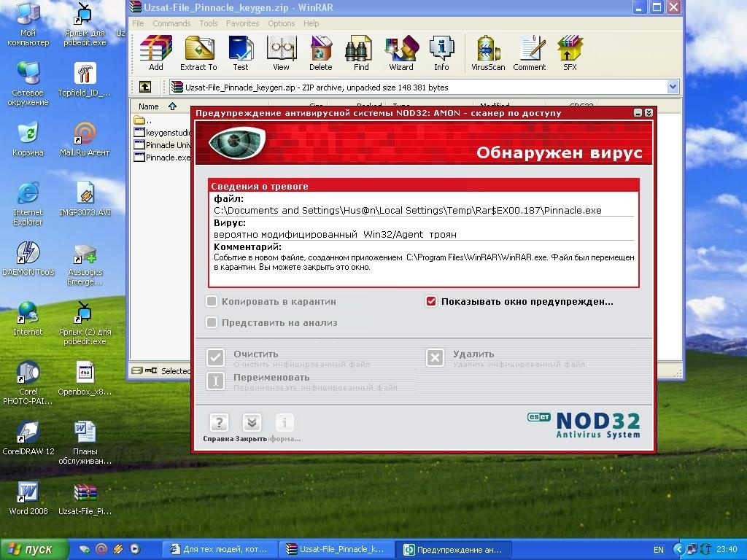The width and height of the screenshot is (747, 560).
Task: Go up one folder level in WinRAR
Action: coord(145,87)
